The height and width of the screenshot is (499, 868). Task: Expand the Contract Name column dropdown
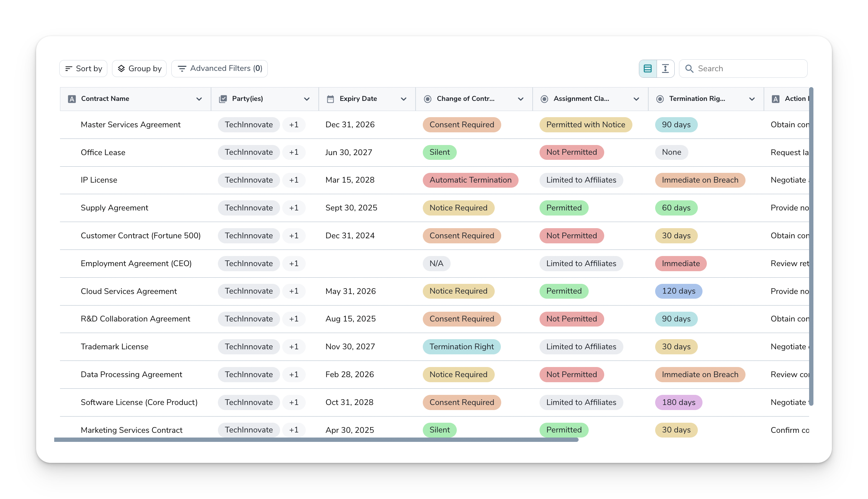(199, 99)
